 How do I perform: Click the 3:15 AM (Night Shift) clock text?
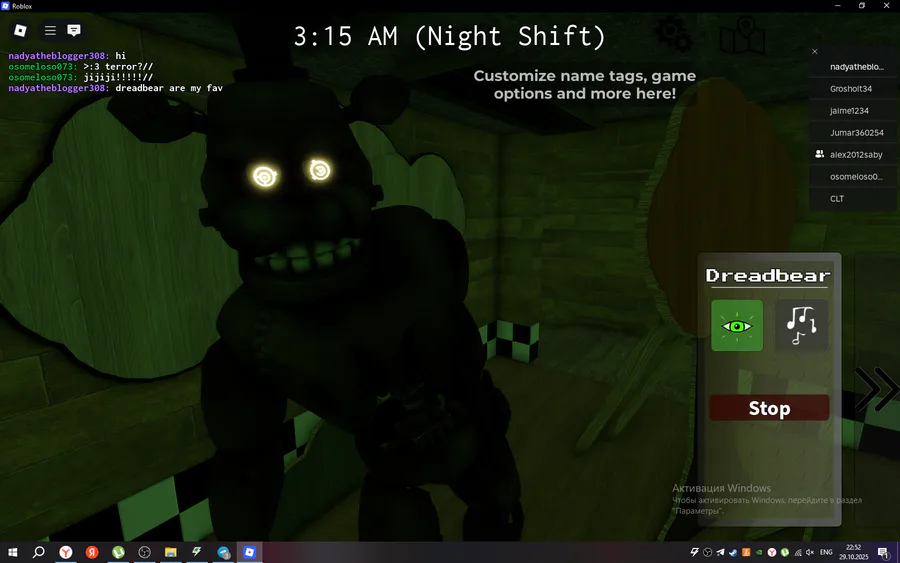[449, 37]
